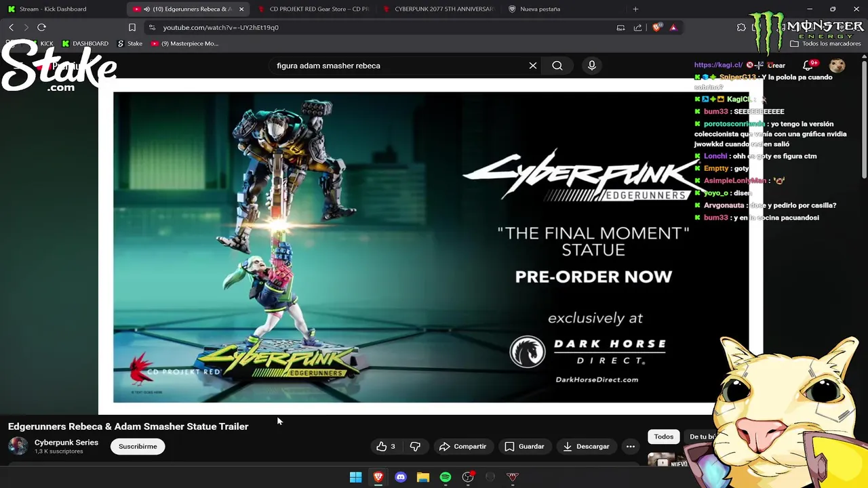Open the Masterpiece Mo... bookmark

[x=184, y=43]
